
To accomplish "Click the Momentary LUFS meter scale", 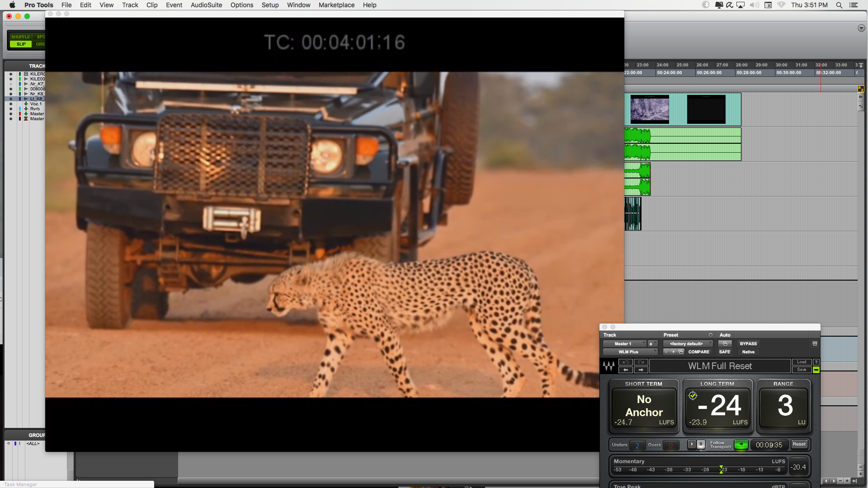I will coord(699,470).
